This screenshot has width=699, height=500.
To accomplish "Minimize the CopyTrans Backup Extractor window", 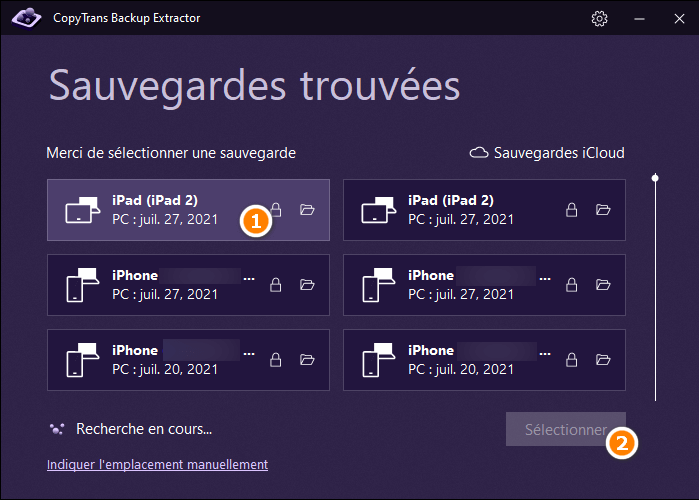I will tap(639, 18).
